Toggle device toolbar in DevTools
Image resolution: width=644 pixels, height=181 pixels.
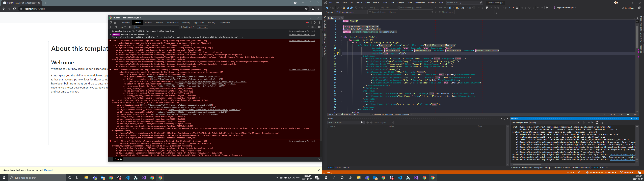[116, 22]
